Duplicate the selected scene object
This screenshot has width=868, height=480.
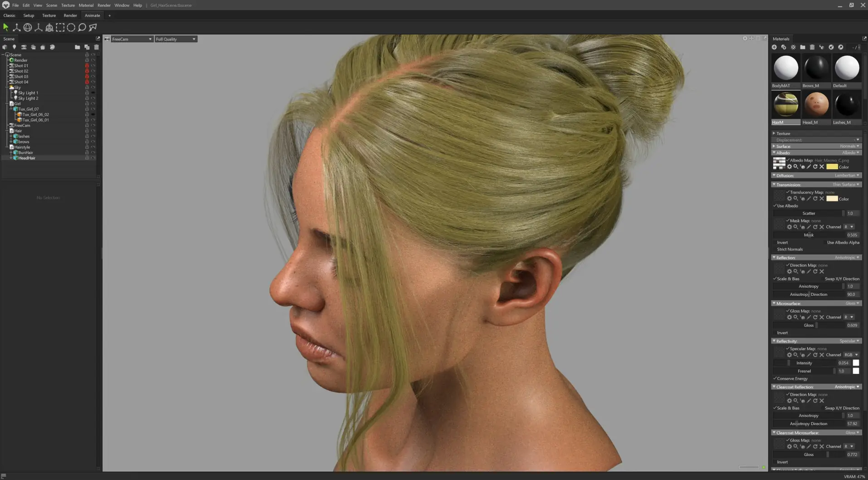tap(87, 47)
